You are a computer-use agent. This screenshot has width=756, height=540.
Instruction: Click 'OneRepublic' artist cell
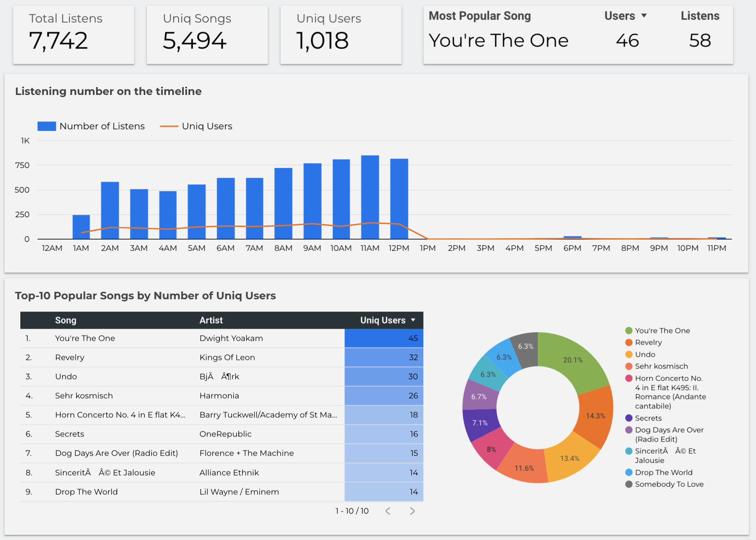click(225, 434)
